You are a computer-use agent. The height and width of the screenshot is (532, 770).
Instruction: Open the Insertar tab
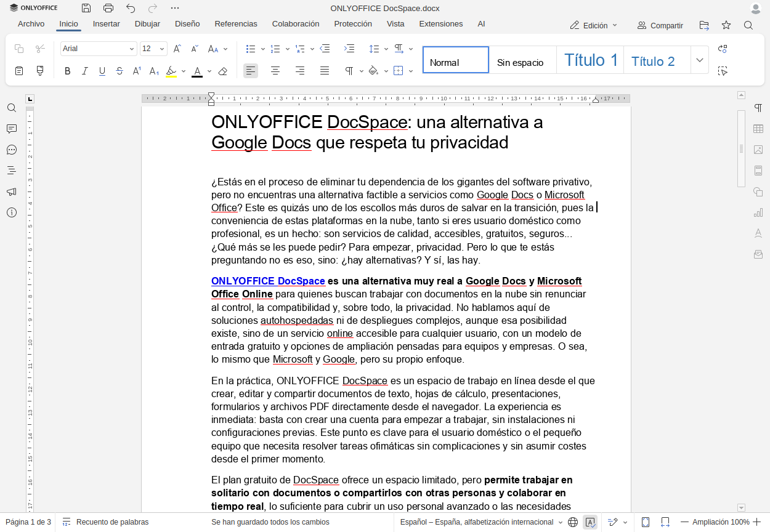(106, 24)
